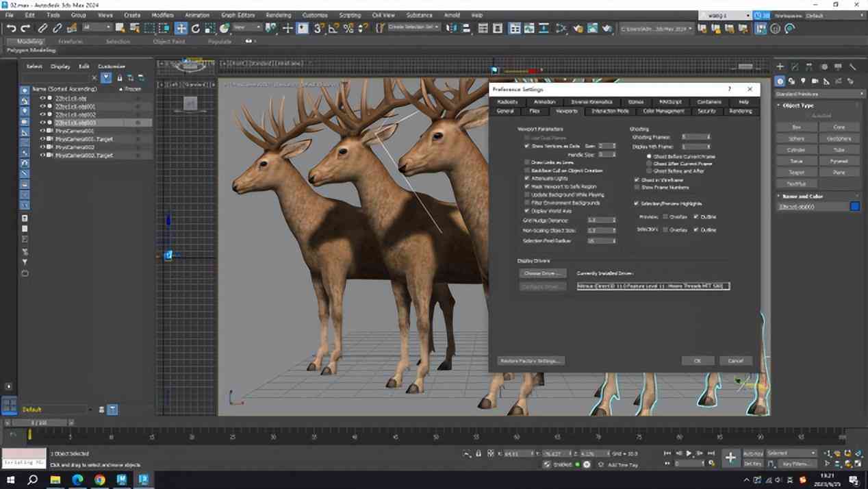This screenshot has width=868, height=489.
Task: Hide PhysCamera001 using its eye icon
Action: (x=42, y=131)
